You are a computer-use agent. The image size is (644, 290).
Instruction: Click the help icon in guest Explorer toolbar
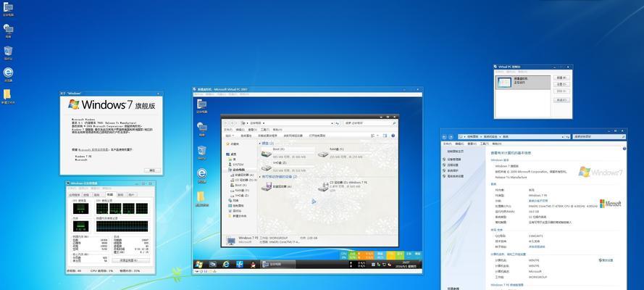tap(393, 136)
